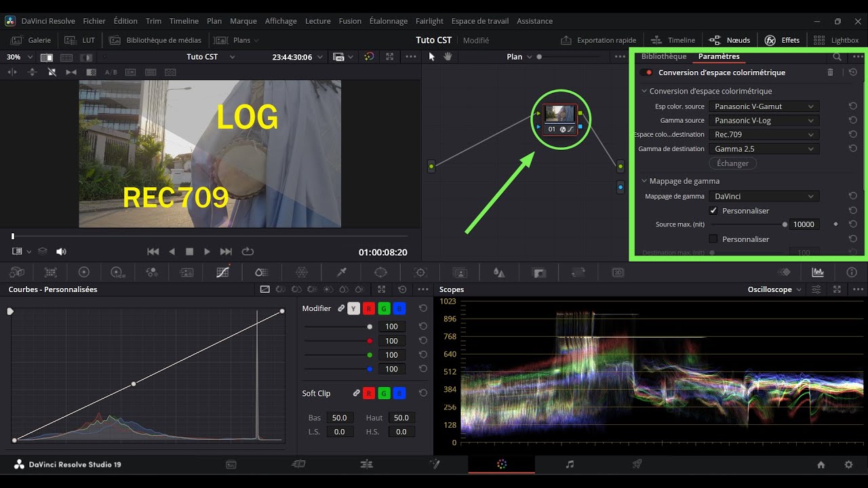Open the Lecture menu
This screenshot has width=868, height=488.
tap(318, 21)
